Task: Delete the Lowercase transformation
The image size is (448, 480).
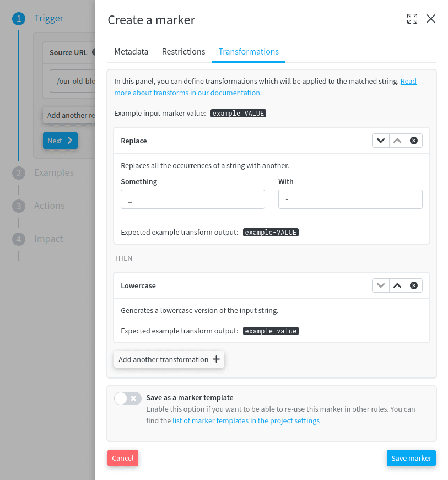Action: click(414, 286)
